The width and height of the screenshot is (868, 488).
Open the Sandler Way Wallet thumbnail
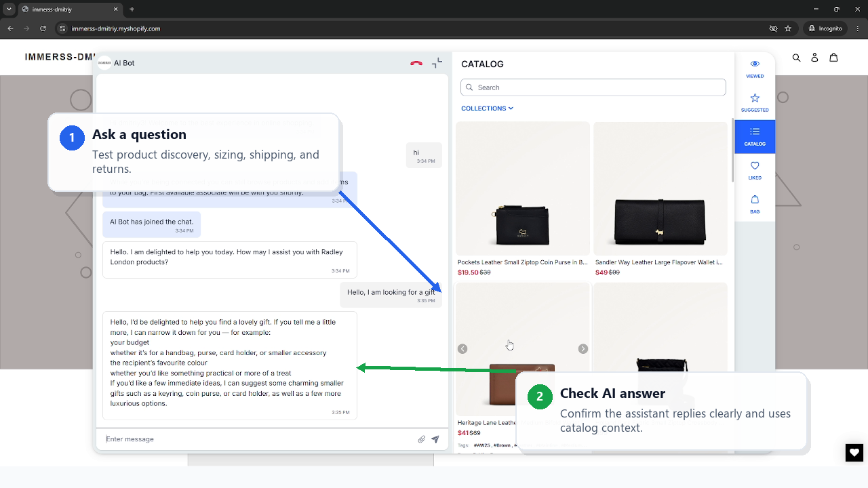click(660, 188)
